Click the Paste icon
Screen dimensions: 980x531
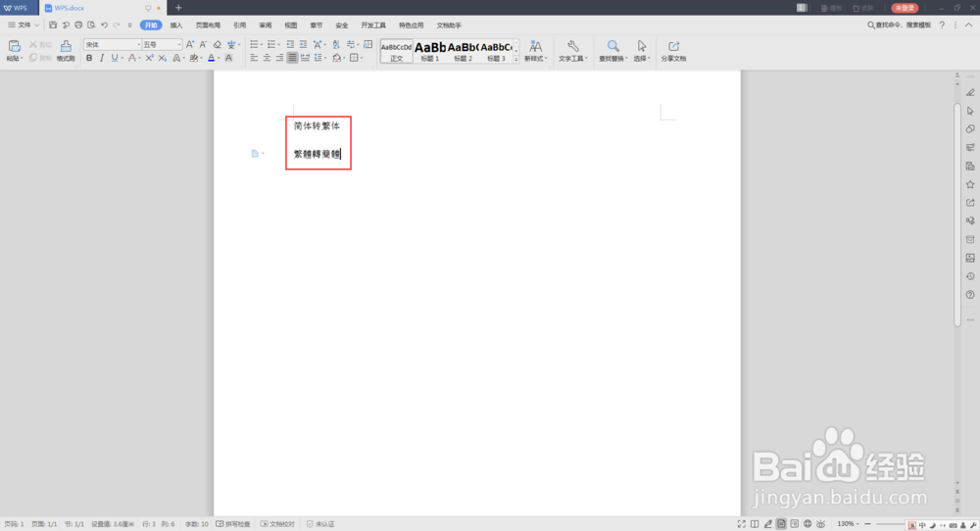click(14, 46)
